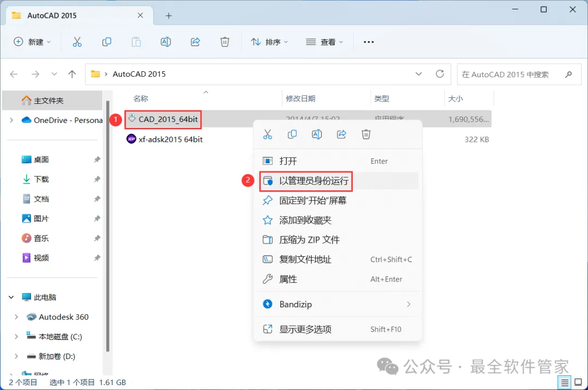Choose 复制文件地址 menu entry
This screenshot has width=588, height=390.
[x=338, y=259]
